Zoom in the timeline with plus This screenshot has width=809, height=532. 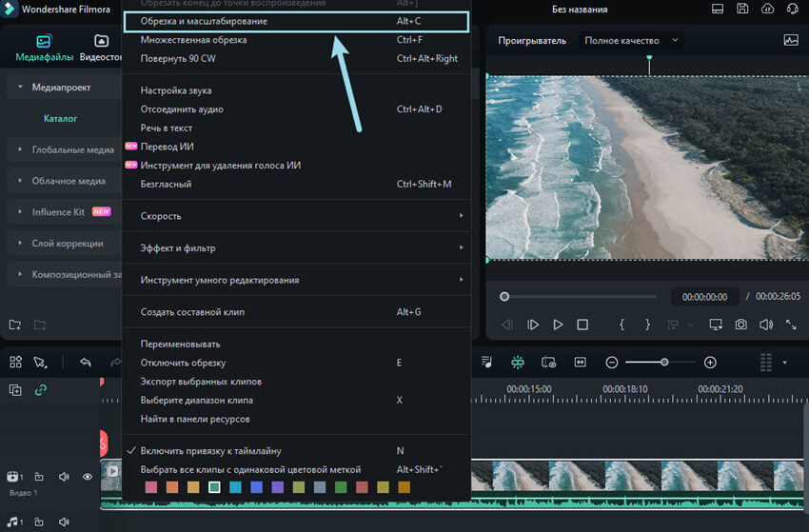coord(710,363)
